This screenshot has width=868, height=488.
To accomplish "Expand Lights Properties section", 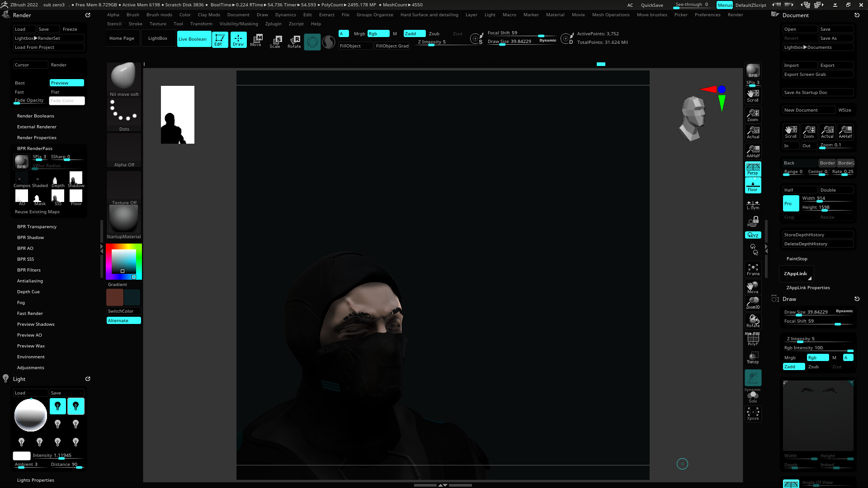I will [35, 480].
